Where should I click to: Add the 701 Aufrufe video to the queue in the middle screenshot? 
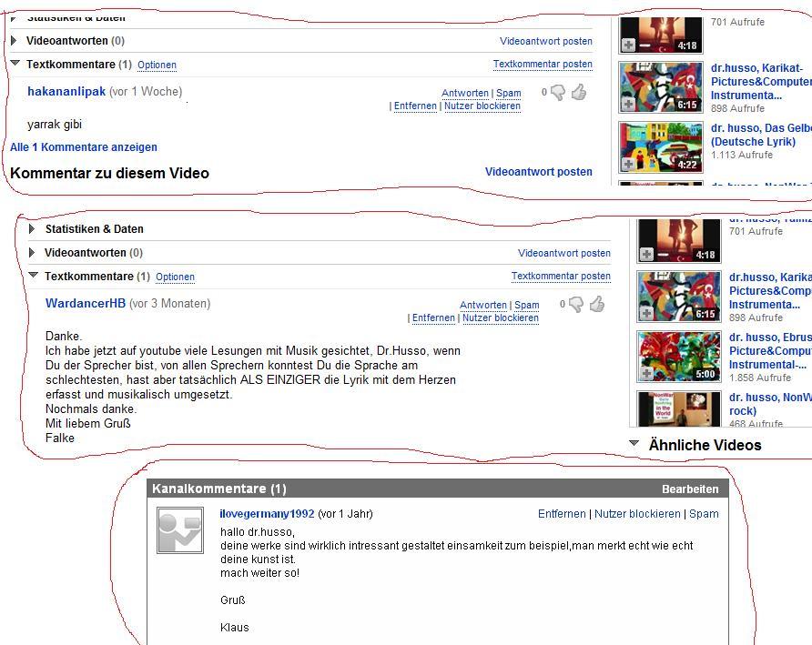click(646, 254)
